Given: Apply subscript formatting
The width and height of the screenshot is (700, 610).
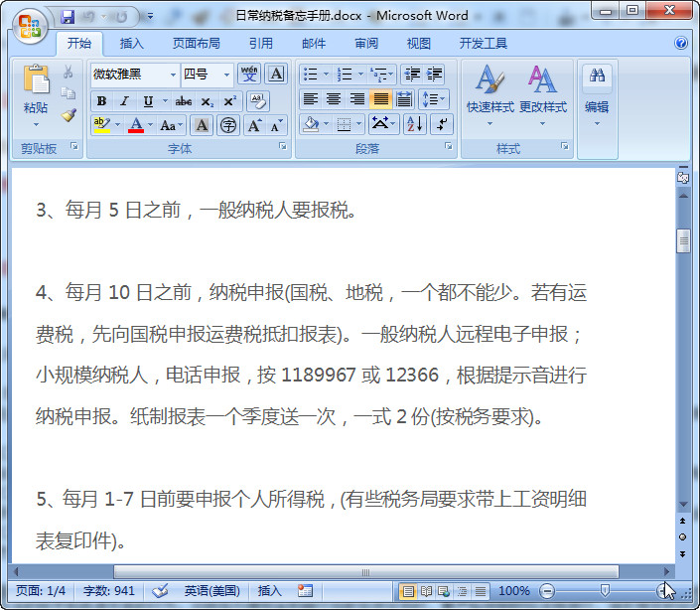Looking at the screenshot, I should (207, 101).
